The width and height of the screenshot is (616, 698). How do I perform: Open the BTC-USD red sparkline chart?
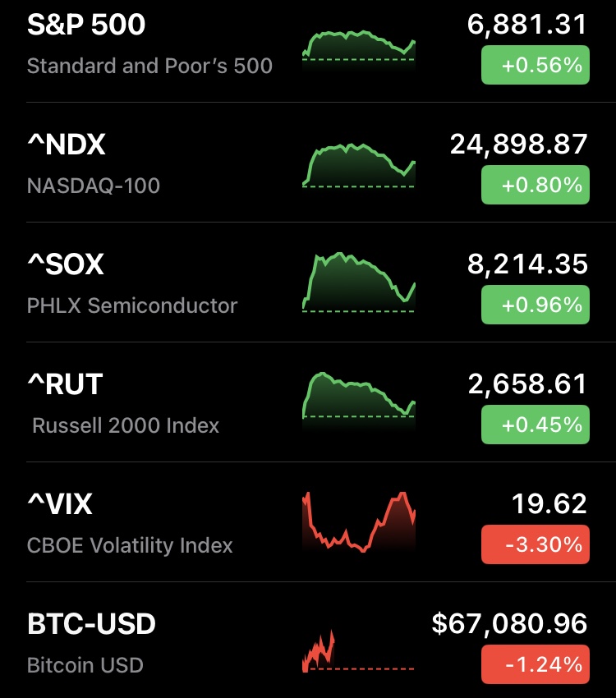pyautogui.click(x=319, y=653)
